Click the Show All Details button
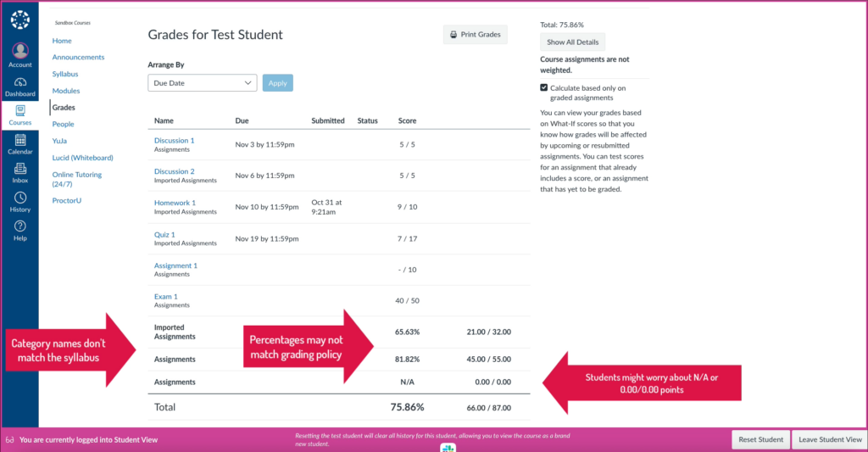Viewport: 868px width, 452px height. 572,42
